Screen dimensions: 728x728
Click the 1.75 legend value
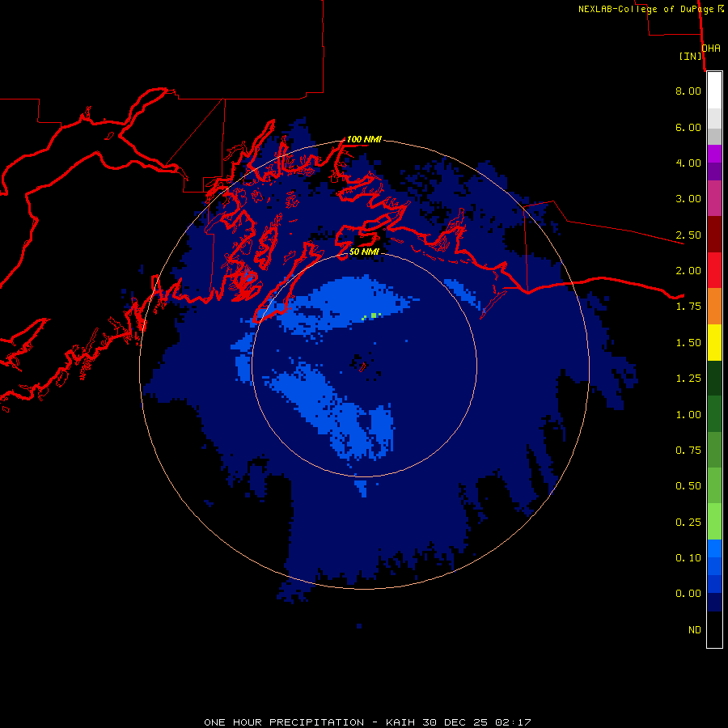[x=688, y=307]
